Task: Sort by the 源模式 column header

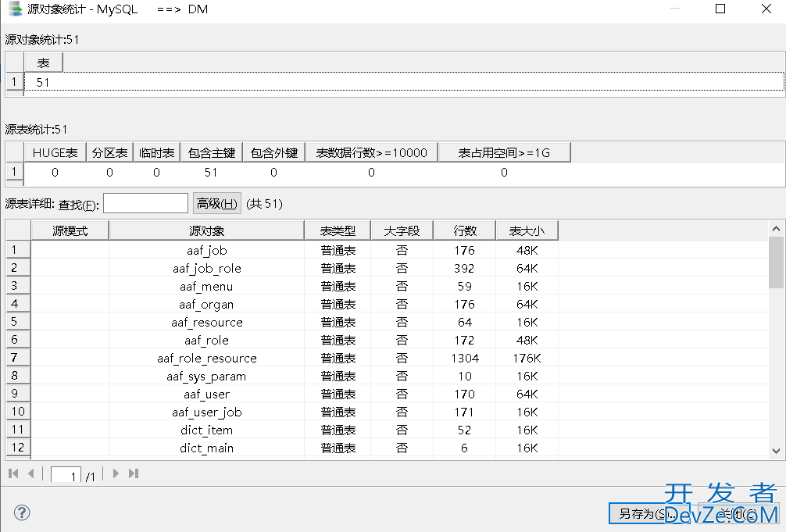Action: click(70, 230)
